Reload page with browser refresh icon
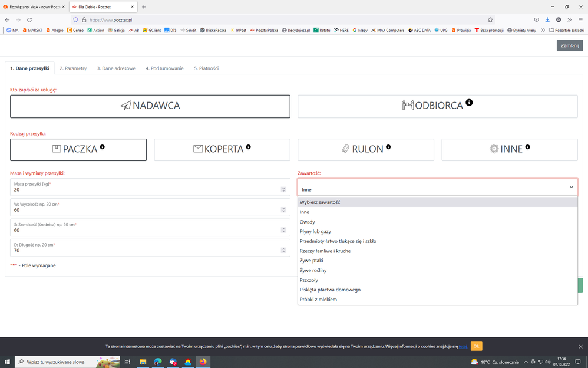The image size is (588, 368). (x=29, y=19)
